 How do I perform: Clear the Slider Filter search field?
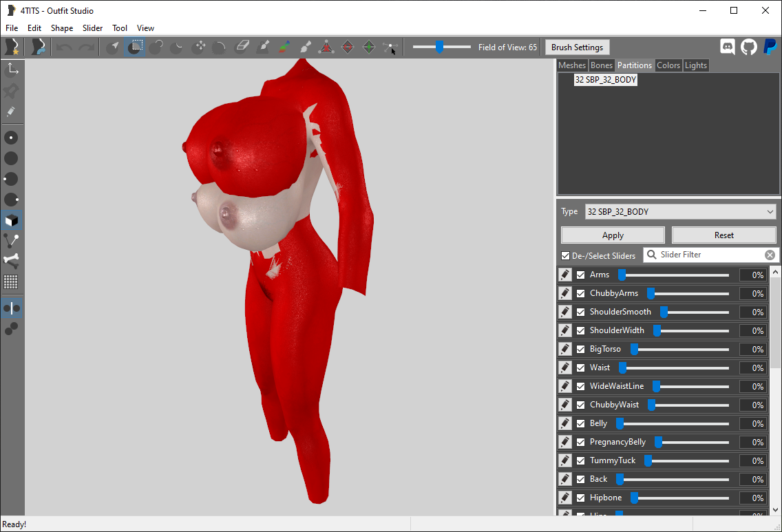coord(770,255)
